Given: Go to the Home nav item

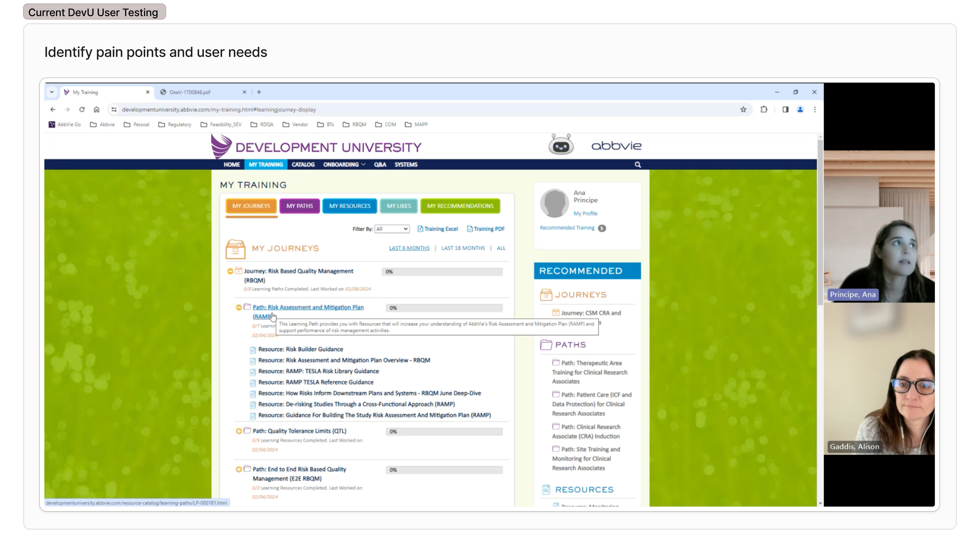Looking at the screenshot, I should 232,165.
